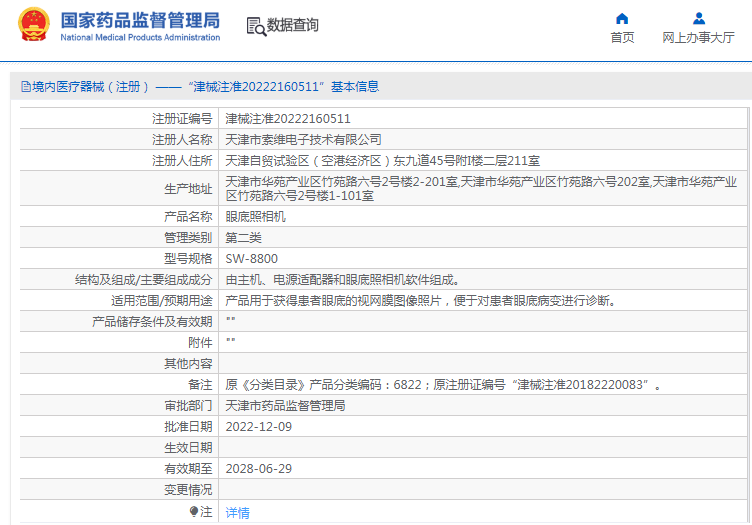Click the 首页 house icon
The image size is (752, 525).
pyautogui.click(x=622, y=18)
